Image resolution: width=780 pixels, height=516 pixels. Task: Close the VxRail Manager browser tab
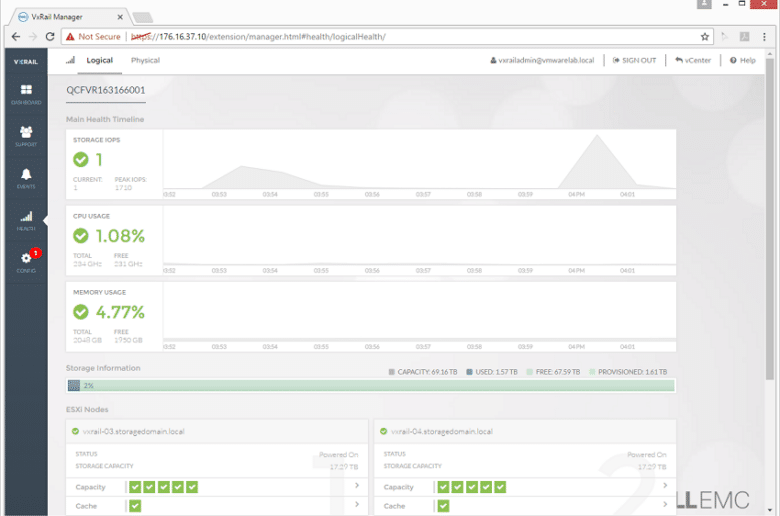coord(120,17)
